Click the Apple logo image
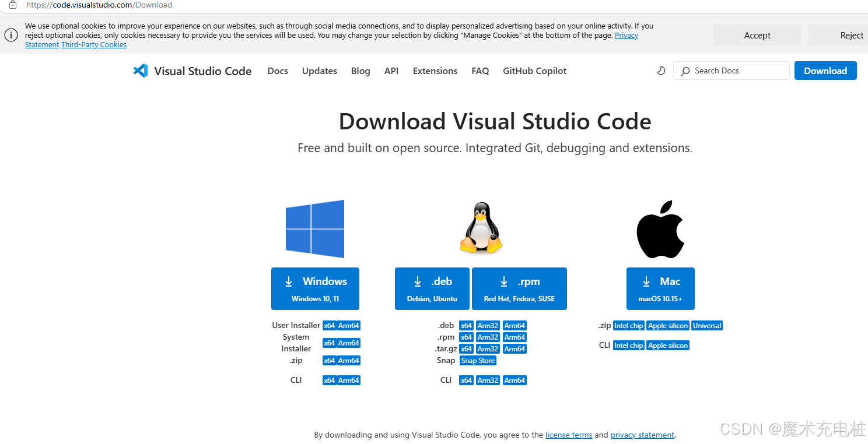This screenshot has width=868, height=444. [660, 230]
